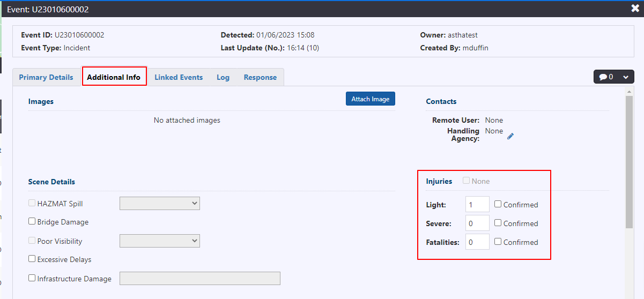Tick the Infrastructure Damage checkbox
Viewport: 644px width, 299px height.
(x=32, y=278)
